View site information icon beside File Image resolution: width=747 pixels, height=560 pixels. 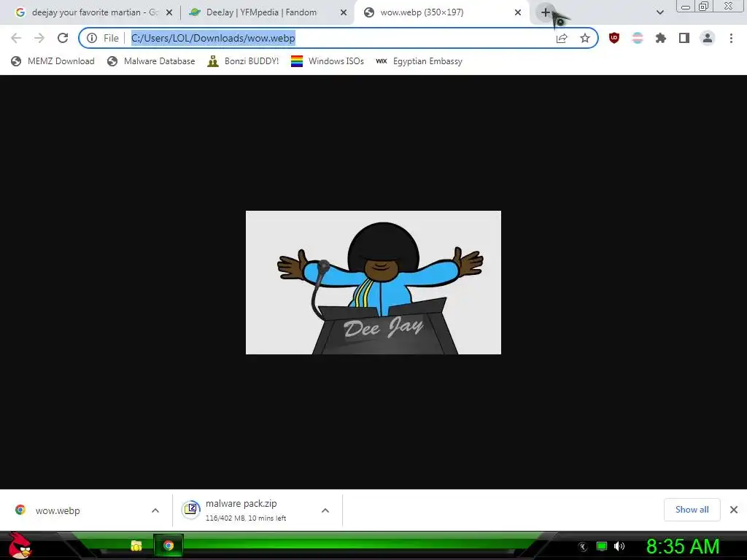tap(92, 38)
